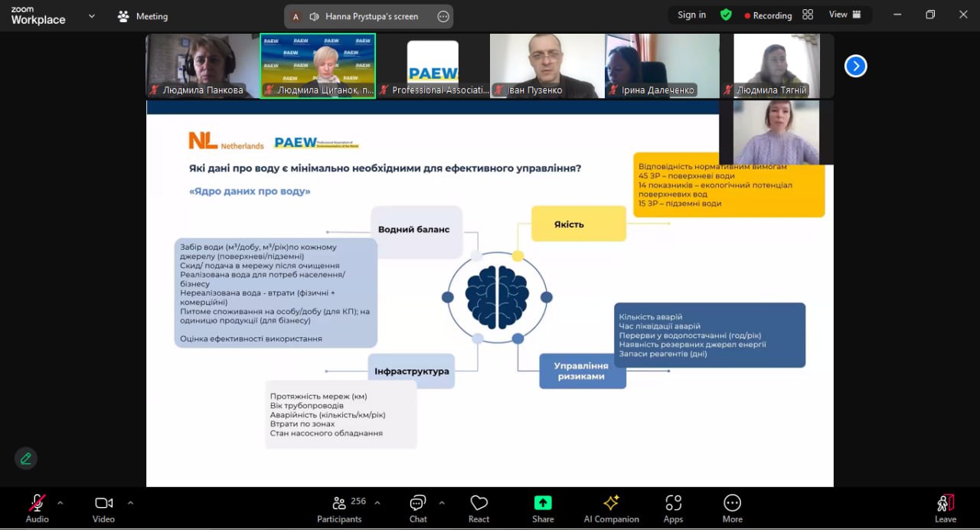Expand the Audio options arrow

tap(60, 503)
